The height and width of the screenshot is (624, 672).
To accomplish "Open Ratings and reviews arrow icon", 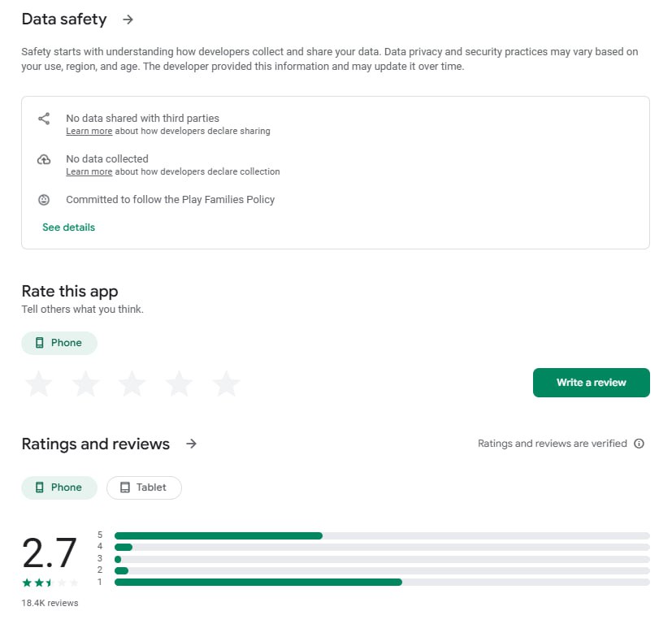I will 191,444.
